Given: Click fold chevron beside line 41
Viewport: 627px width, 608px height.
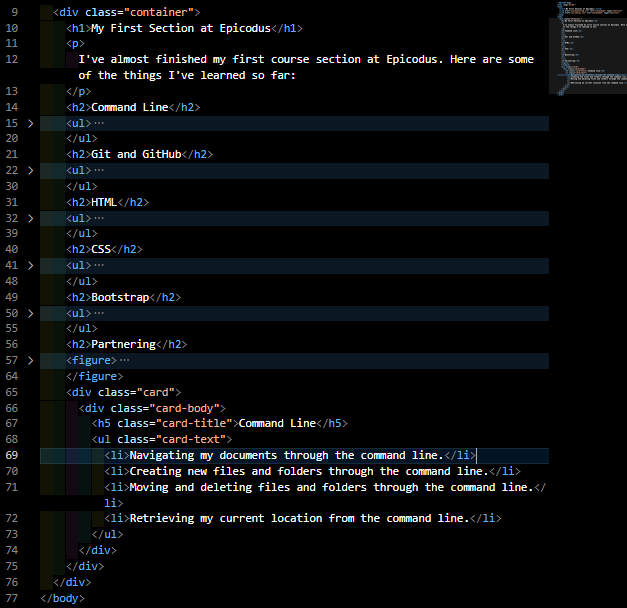Looking at the screenshot, I should pos(30,265).
